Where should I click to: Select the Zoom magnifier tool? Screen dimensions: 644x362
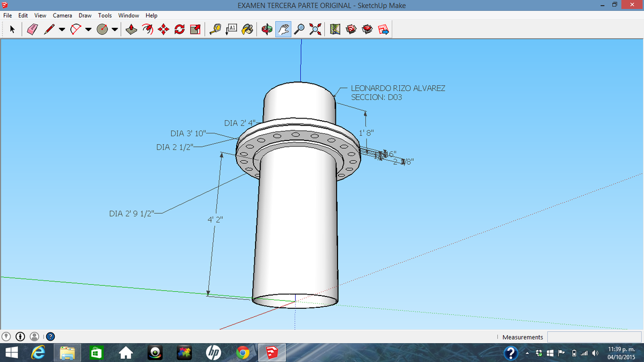click(299, 29)
